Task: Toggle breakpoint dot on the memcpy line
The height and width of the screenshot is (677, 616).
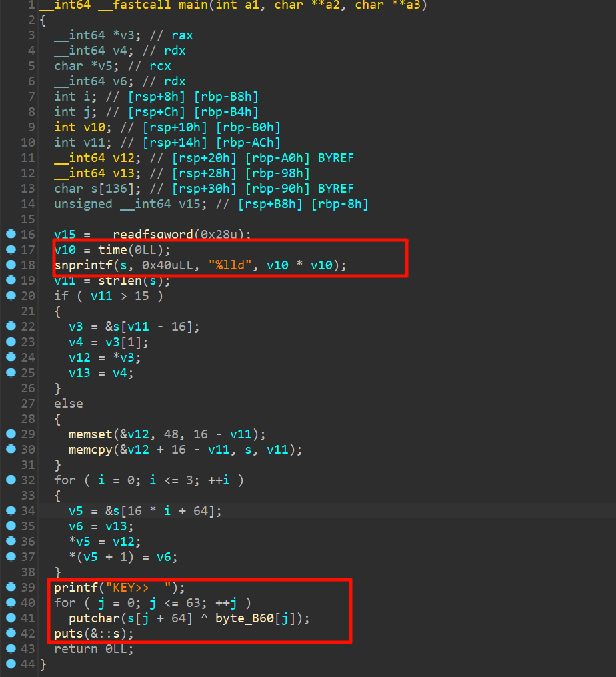Action: coord(10,449)
